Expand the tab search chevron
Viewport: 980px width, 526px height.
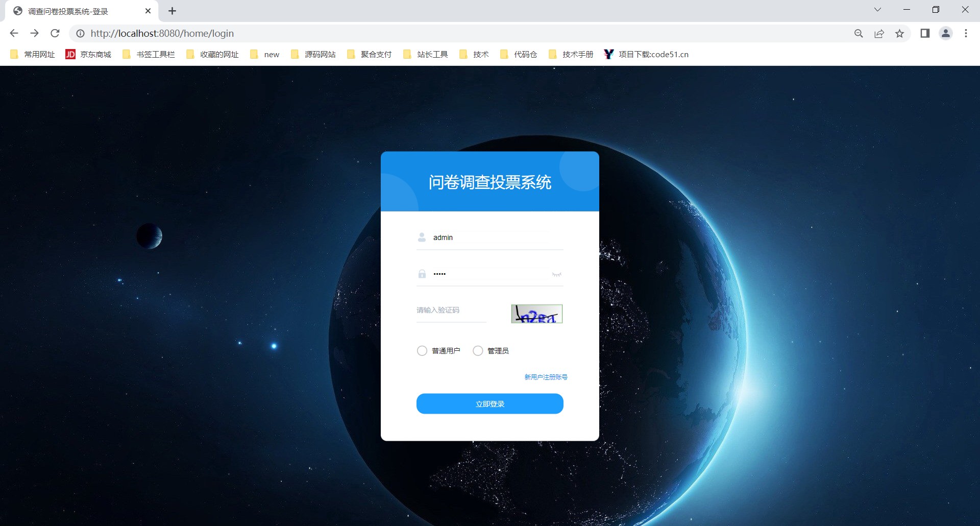[x=877, y=10]
